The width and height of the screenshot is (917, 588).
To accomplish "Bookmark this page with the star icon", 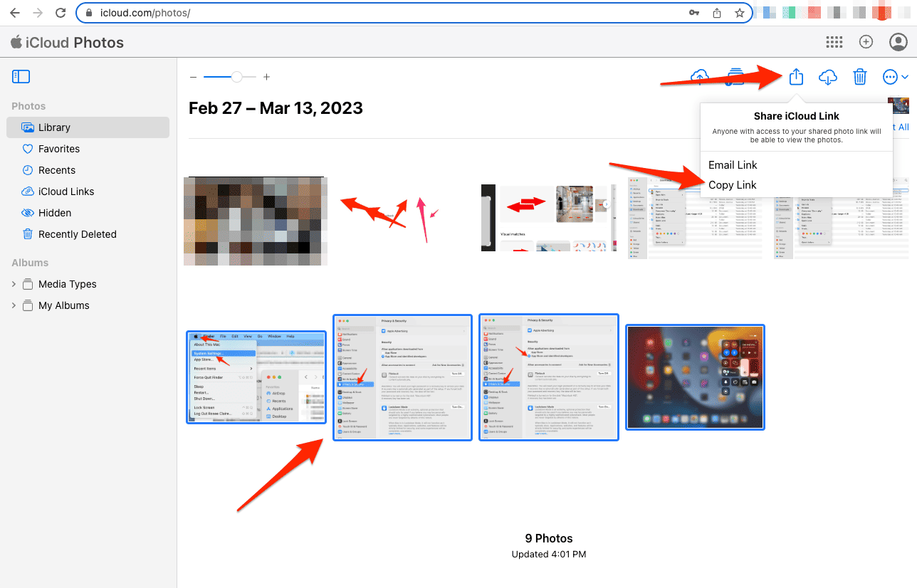I will click(x=740, y=13).
